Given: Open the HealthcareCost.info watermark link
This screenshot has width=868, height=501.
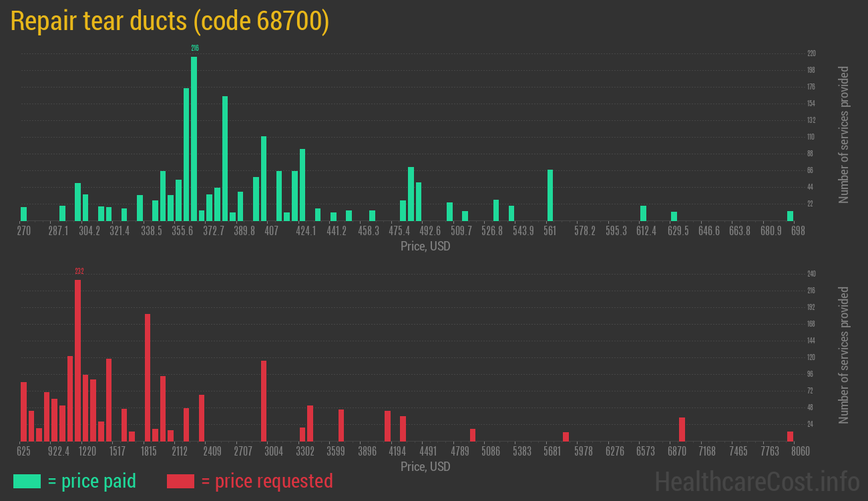Looking at the screenshot, I should tap(756, 481).
